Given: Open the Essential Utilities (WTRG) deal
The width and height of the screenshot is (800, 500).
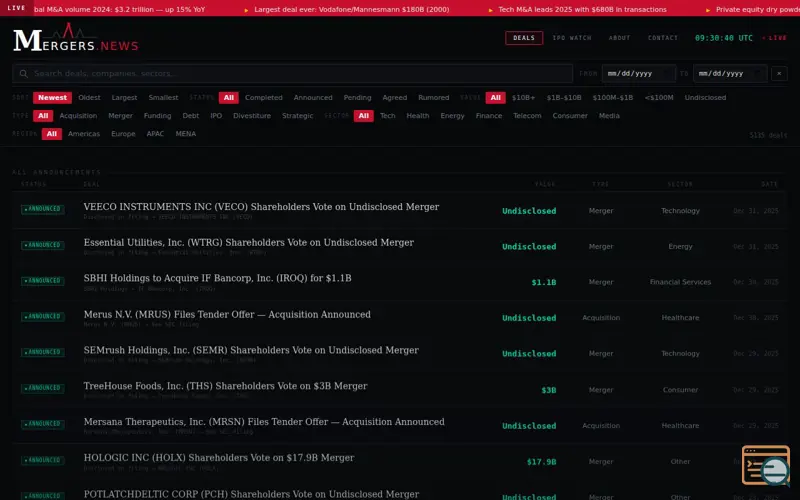Looking at the screenshot, I should tap(248, 242).
